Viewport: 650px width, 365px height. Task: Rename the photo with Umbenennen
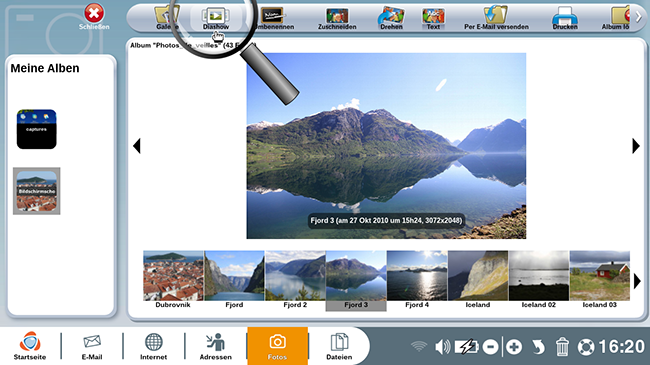coord(274,19)
